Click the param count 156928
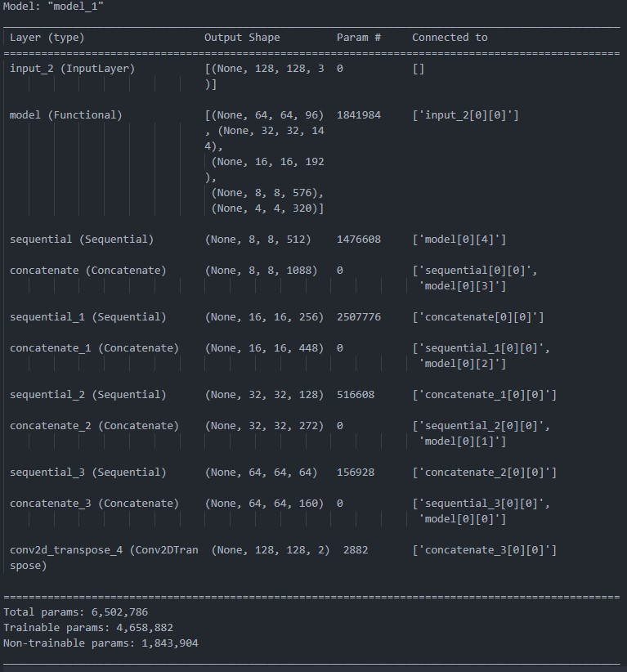627x672 pixels. pyautogui.click(x=356, y=473)
